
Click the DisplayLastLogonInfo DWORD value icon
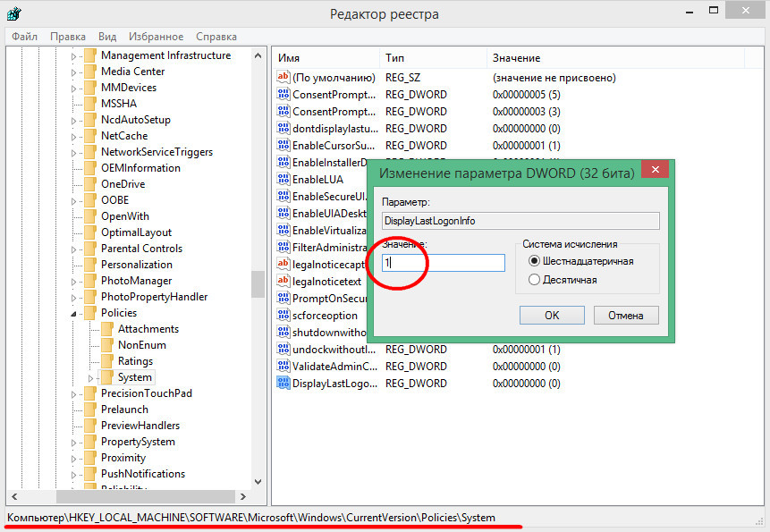(x=284, y=384)
